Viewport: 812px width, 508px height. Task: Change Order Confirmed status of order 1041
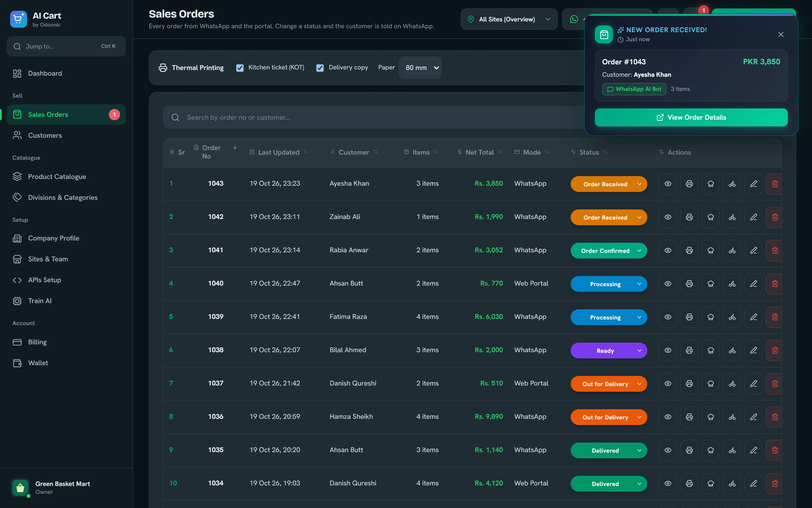coord(609,250)
